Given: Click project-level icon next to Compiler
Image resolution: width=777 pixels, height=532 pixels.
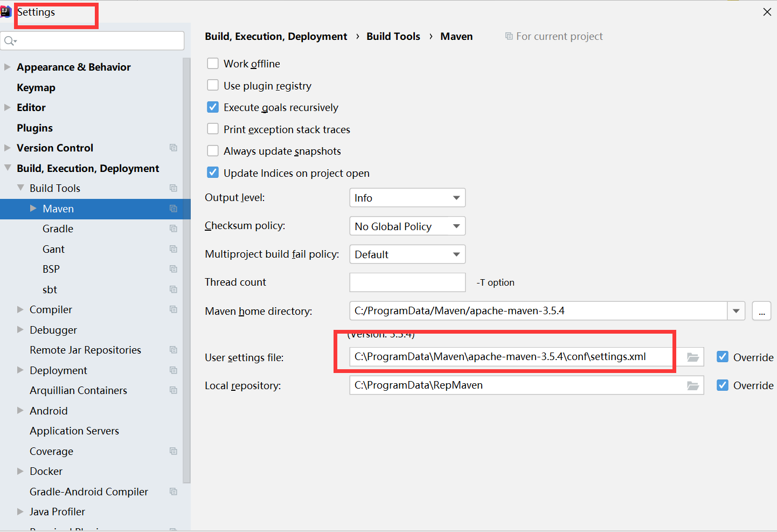Looking at the screenshot, I should (174, 309).
